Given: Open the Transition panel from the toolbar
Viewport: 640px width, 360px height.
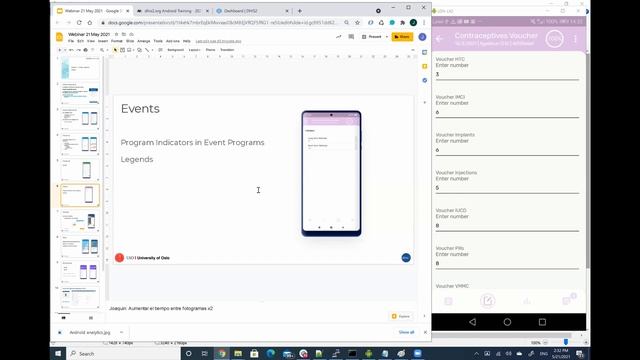Looking at the screenshot, I should tap(227, 50).
